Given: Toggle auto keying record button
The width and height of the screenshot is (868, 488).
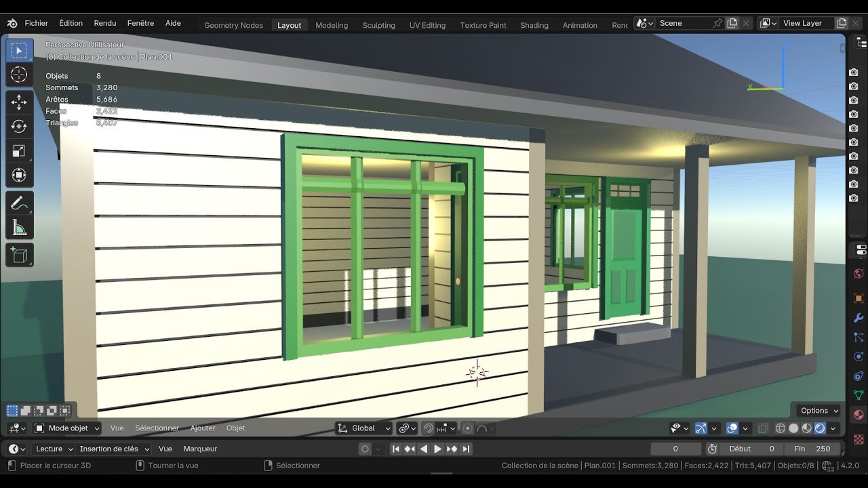Looking at the screenshot, I should [x=365, y=449].
